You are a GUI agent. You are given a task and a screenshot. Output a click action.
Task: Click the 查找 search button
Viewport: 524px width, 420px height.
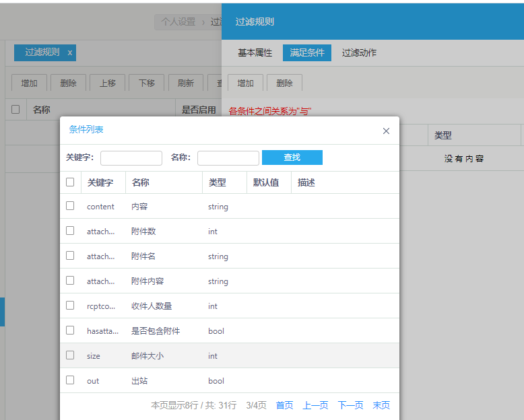[292, 157]
